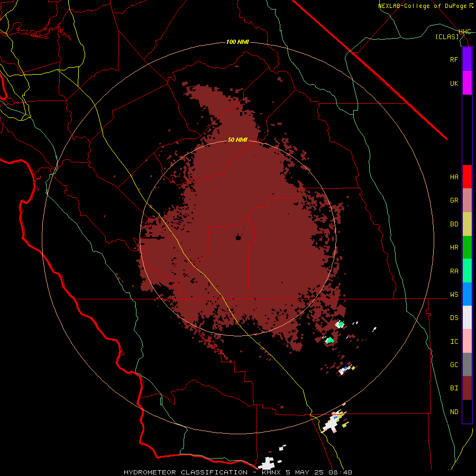The image size is (476, 476).
Task: Click the WS legend label
Action: point(454,295)
